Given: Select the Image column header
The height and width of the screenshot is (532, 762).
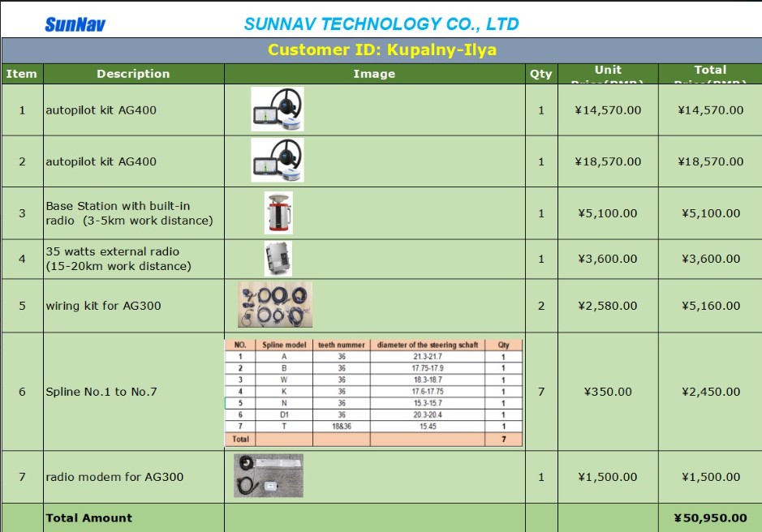Looking at the screenshot, I should pos(374,74).
